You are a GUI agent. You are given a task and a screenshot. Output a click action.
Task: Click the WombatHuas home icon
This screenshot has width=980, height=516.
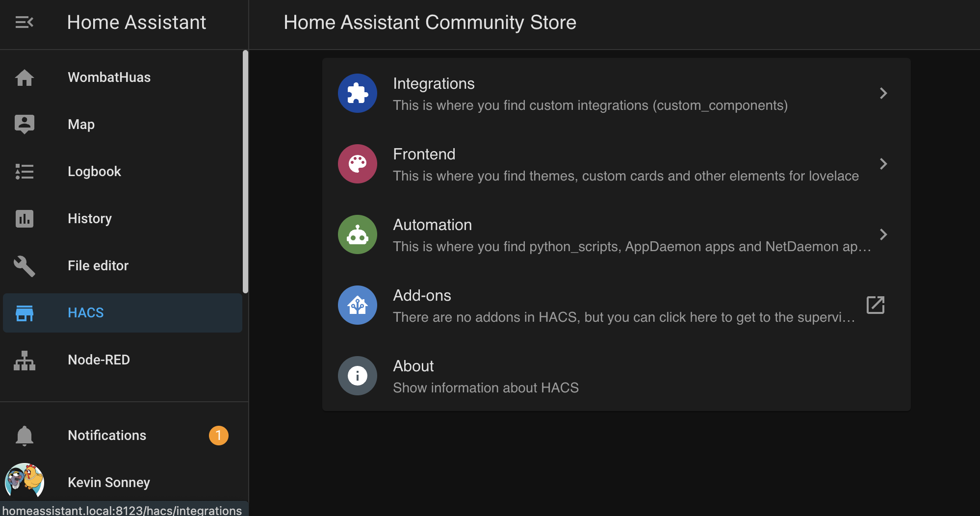click(25, 77)
